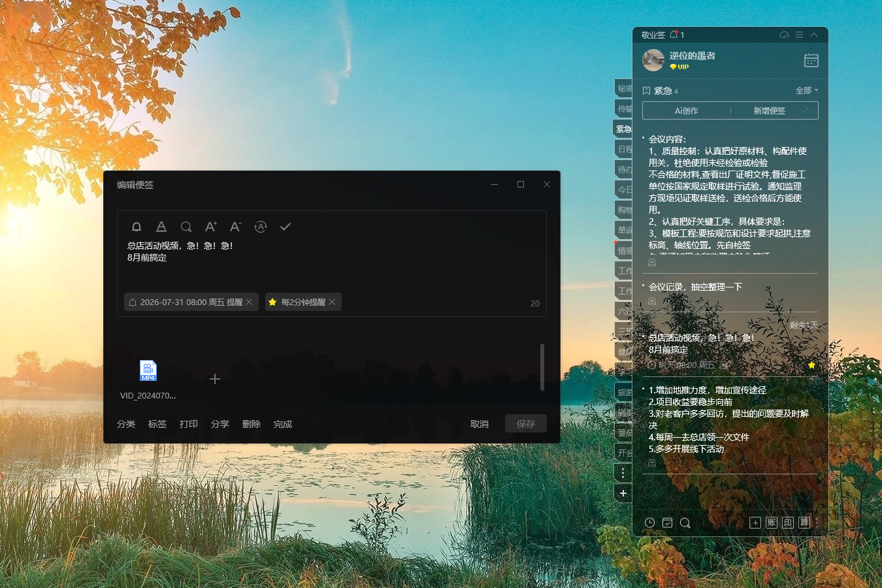Image resolution: width=882 pixels, height=588 pixels.
Task: Select the 旅游 category tab
Action: tap(624, 392)
